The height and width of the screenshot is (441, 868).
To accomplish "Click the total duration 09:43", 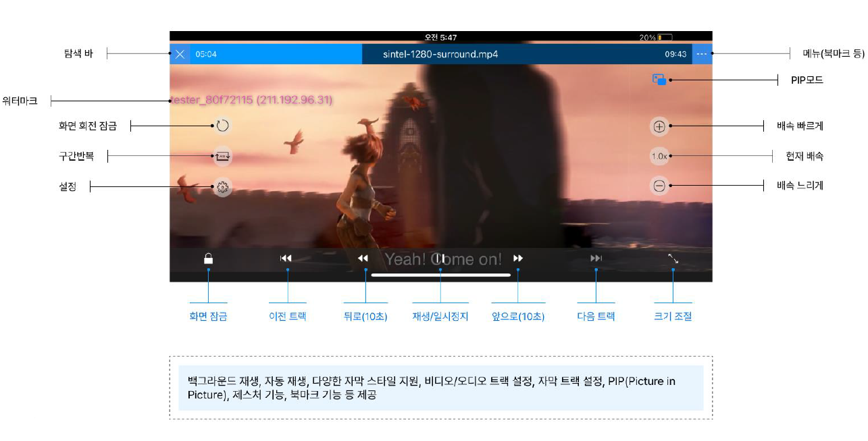I will tap(675, 54).
